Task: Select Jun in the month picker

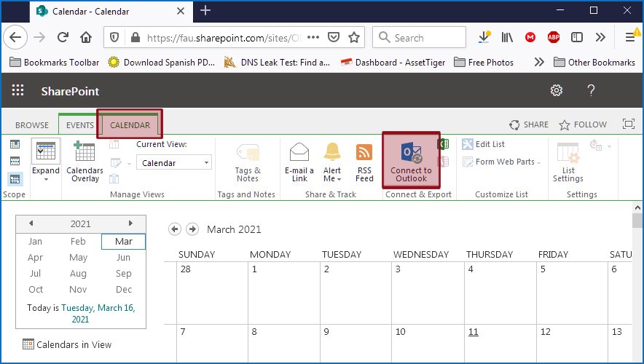Action: (123, 258)
